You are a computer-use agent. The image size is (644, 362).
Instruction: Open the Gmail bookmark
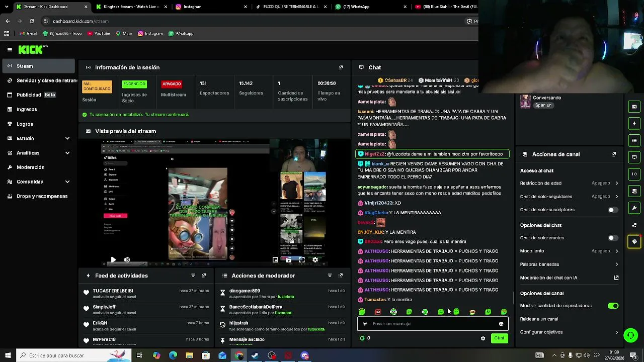(x=28, y=34)
